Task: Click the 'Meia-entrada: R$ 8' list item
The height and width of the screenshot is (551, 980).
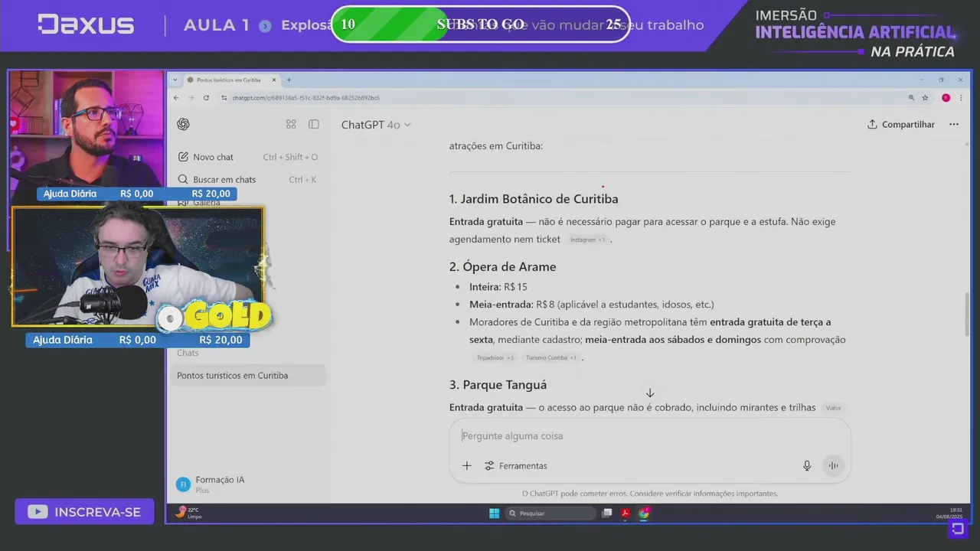Action: [x=592, y=305]
